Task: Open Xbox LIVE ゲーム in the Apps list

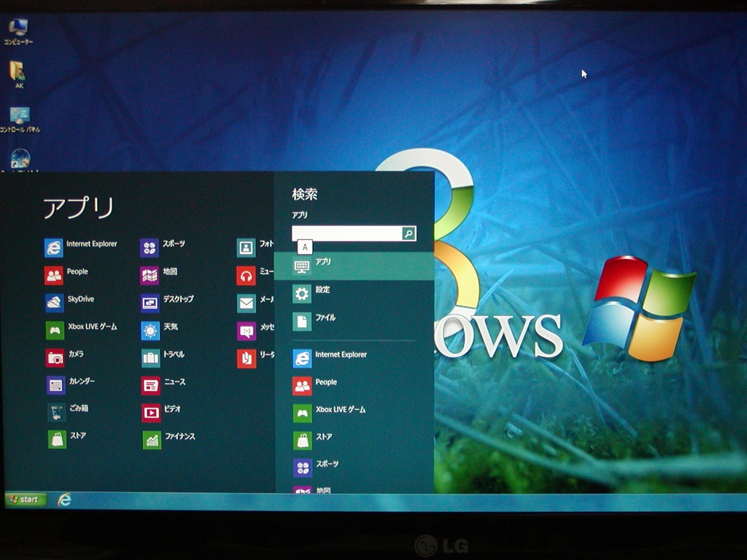Action: point(81,330)
